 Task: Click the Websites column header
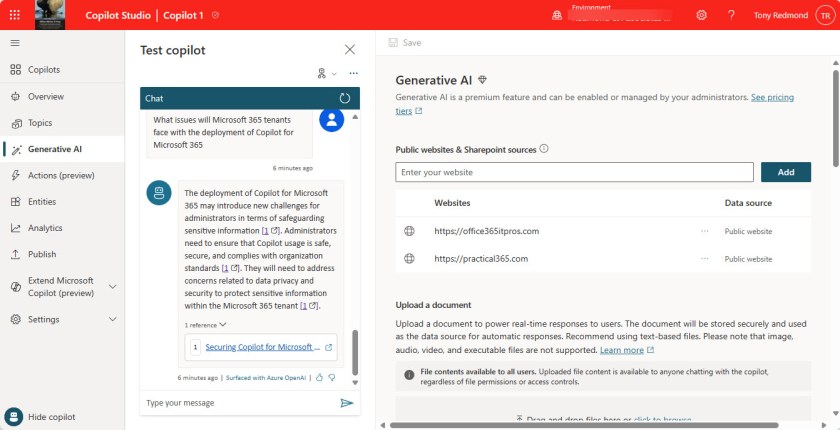coord(452,203)
